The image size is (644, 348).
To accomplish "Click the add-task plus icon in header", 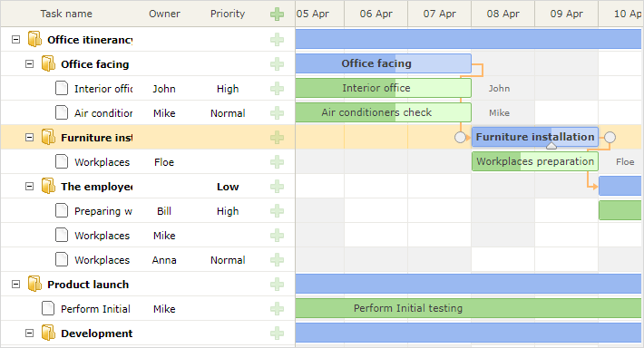I will point(277,14).
